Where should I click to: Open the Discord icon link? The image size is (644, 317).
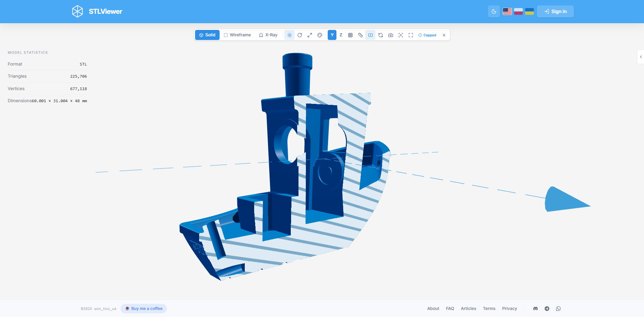pos(536,309)
